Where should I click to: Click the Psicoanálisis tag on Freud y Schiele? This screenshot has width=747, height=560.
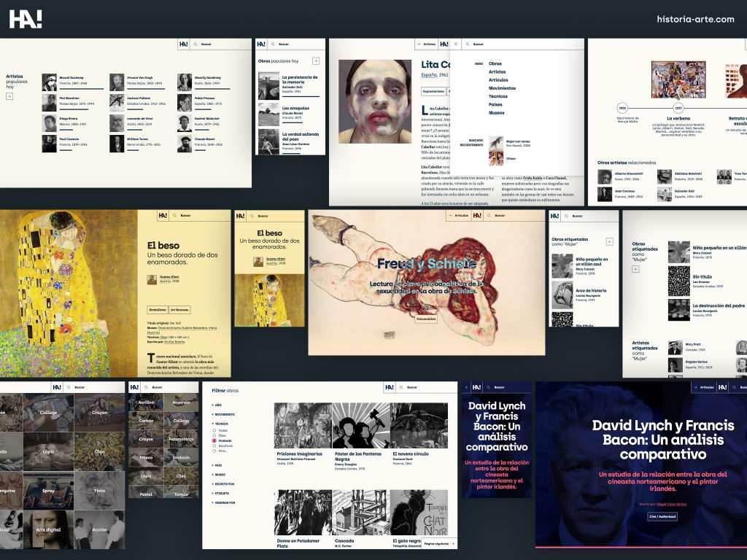click(426, 319)
